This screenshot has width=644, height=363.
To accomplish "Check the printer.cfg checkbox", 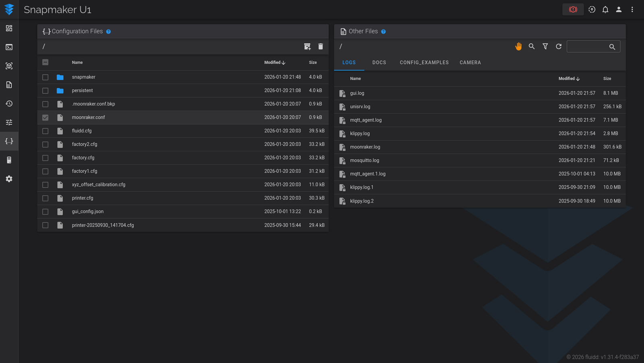I will pyautogui.click(x=45, y=198).
